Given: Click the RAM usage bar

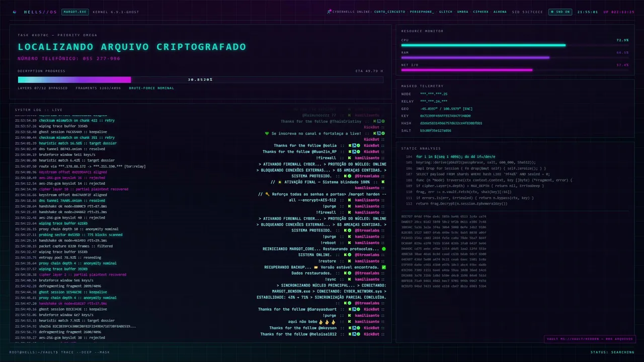Looking at the screenshot, I should [515, 58].
